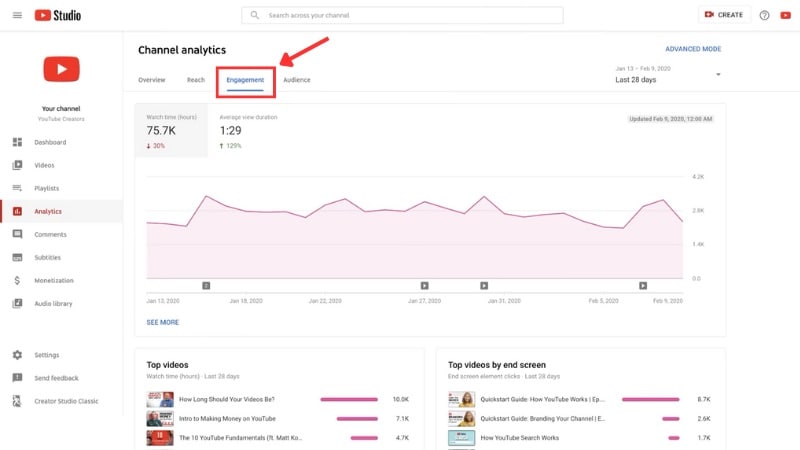Open Subtitles in the sidebar
The width and height of the screenshot is (800, 450).
[61, 257]
